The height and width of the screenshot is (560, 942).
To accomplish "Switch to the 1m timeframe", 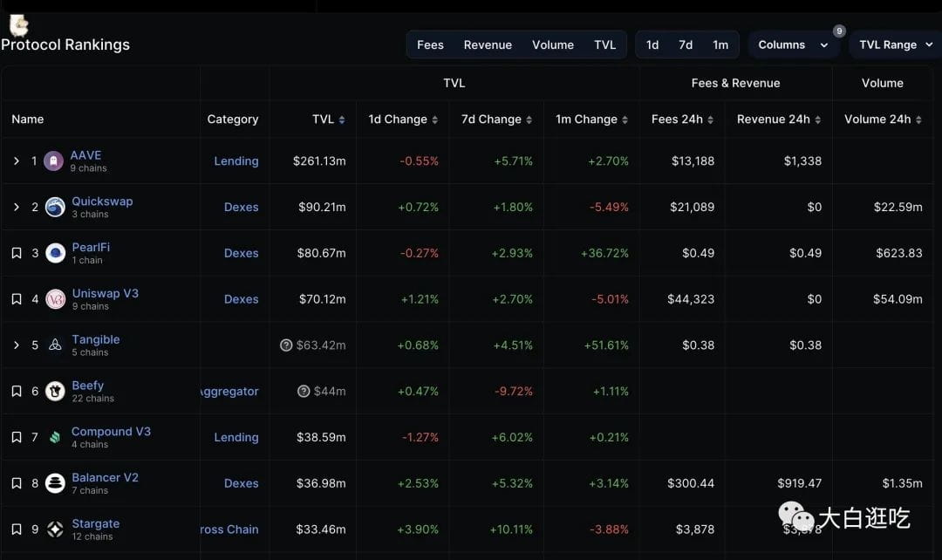I will [x=720, y=45].
